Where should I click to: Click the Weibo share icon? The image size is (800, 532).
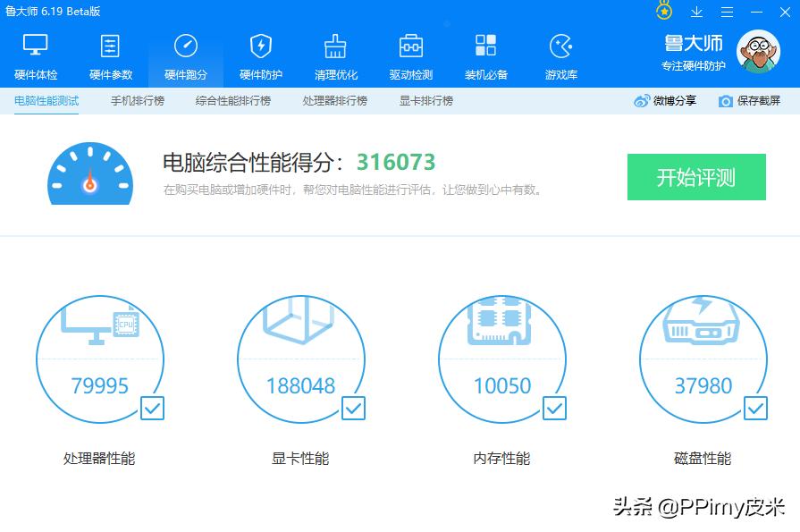coord(640,101)
